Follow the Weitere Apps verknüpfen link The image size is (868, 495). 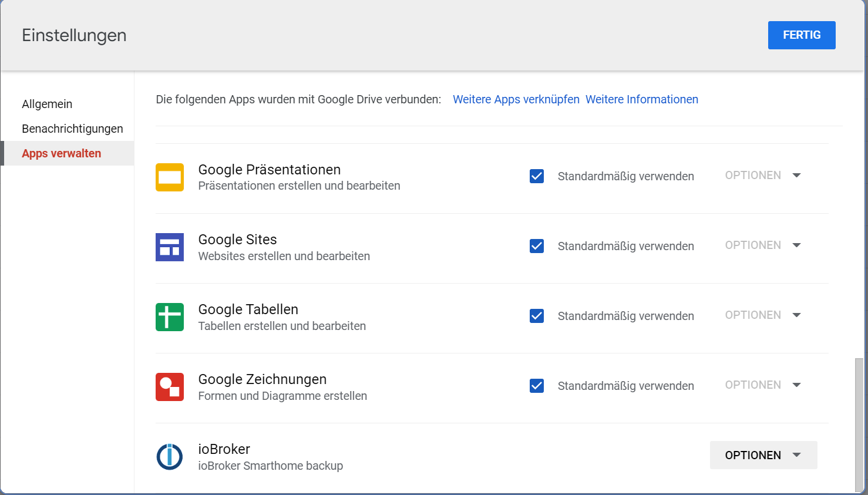(516, 99)
